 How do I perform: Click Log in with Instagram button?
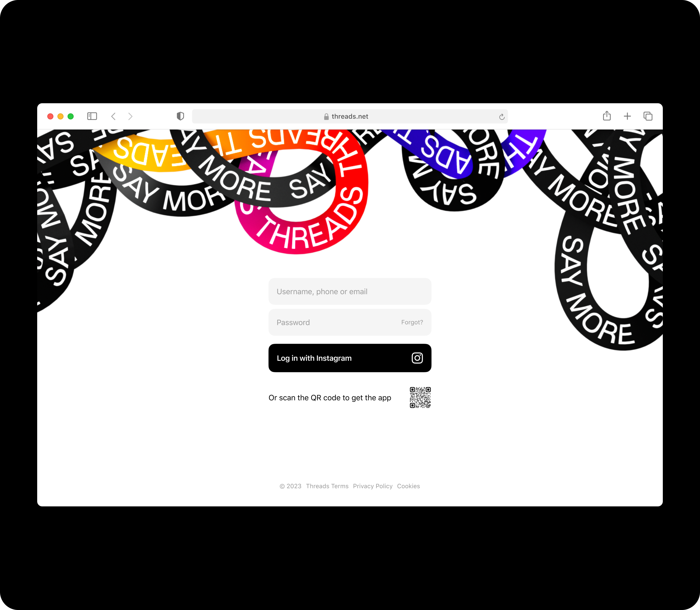pos(350,358)
